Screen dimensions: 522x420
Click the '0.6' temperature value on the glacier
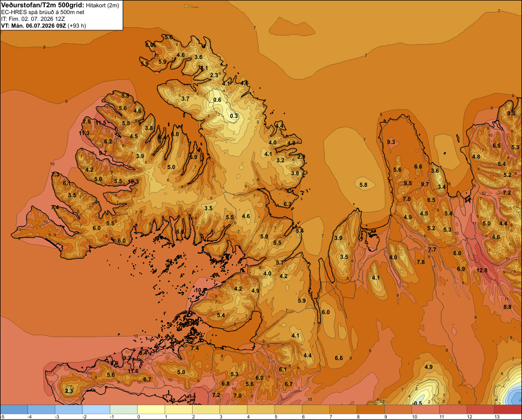click(x=217, y=100)
